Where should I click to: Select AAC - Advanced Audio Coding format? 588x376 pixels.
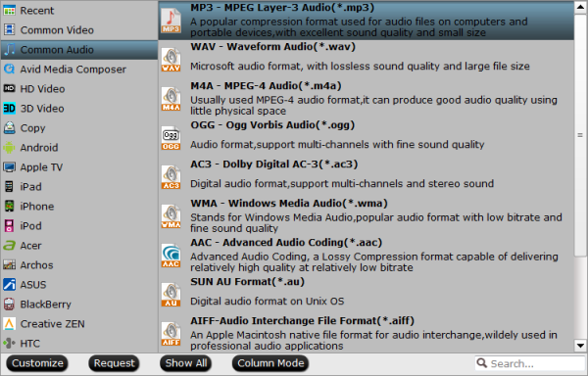click(x=367, y=256)
